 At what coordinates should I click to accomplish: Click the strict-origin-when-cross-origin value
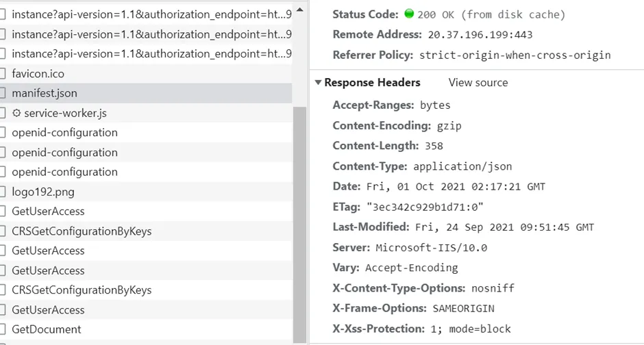pyautogui.click(x=515, y=55)
